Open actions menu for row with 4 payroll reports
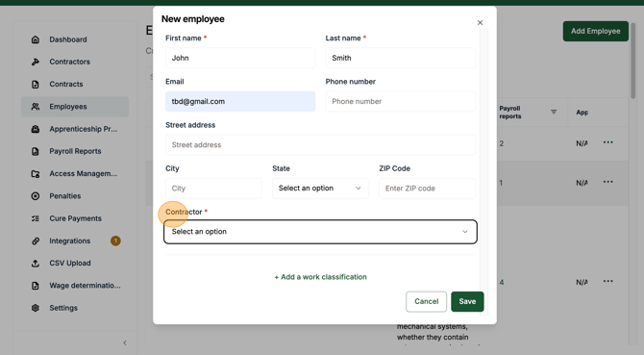Viewport: 644px width, 355px height. [x=607, y=282]
